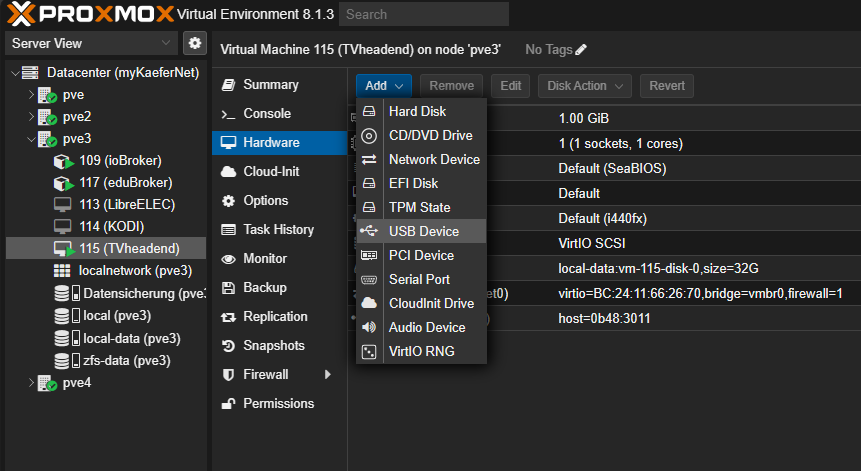
Task: Click the Permissions lock icon
Action: 228,404
